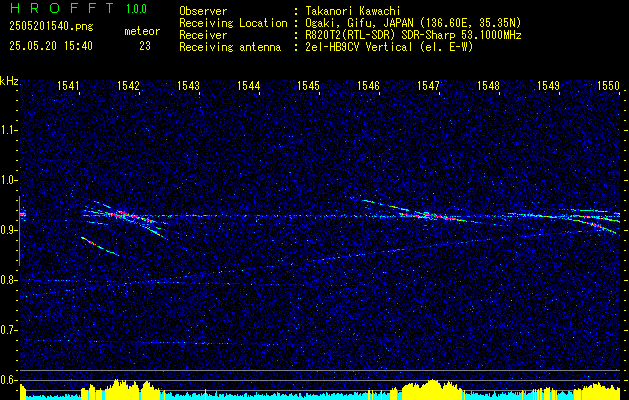629x400 pixels.
Task: Select the meteor count value 23
Action: click(x=145, y=46)
